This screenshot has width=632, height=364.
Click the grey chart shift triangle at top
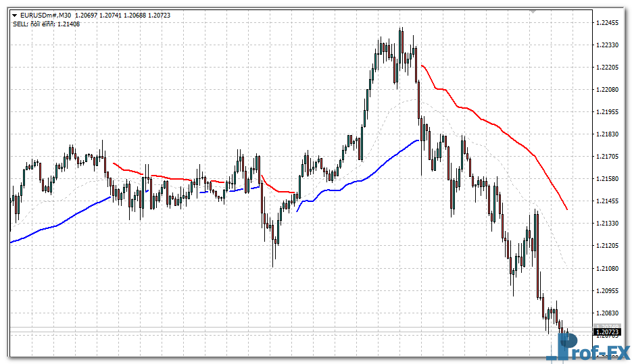(x=533, y=11)
